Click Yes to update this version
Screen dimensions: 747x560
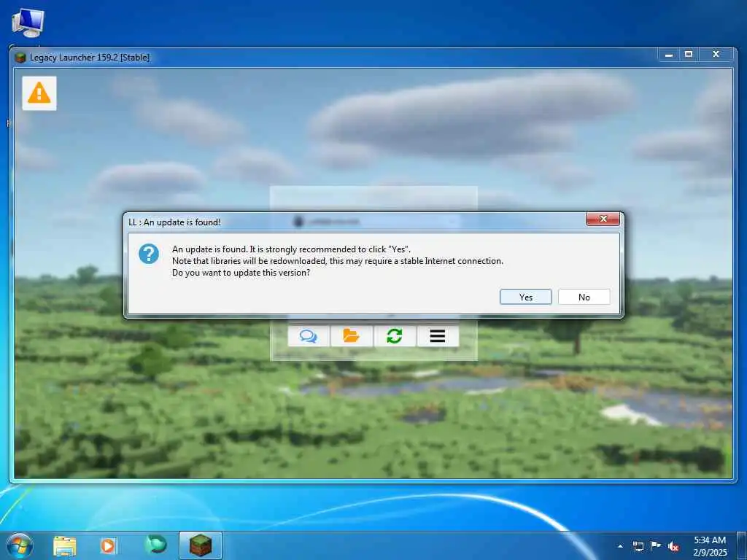[525, 297]
